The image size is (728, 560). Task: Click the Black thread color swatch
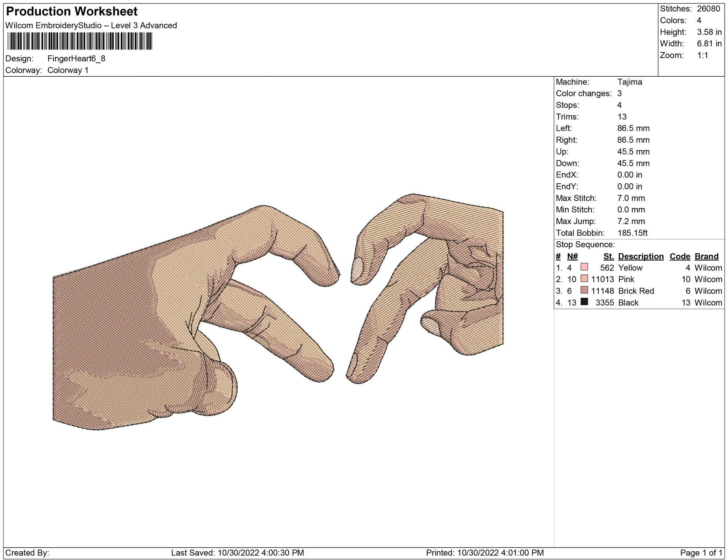click(584, 302)
